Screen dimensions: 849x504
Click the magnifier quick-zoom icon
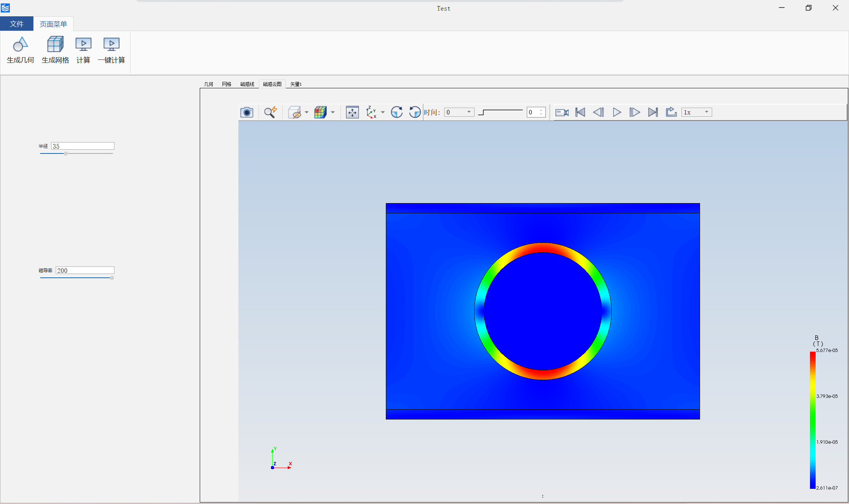271,112
